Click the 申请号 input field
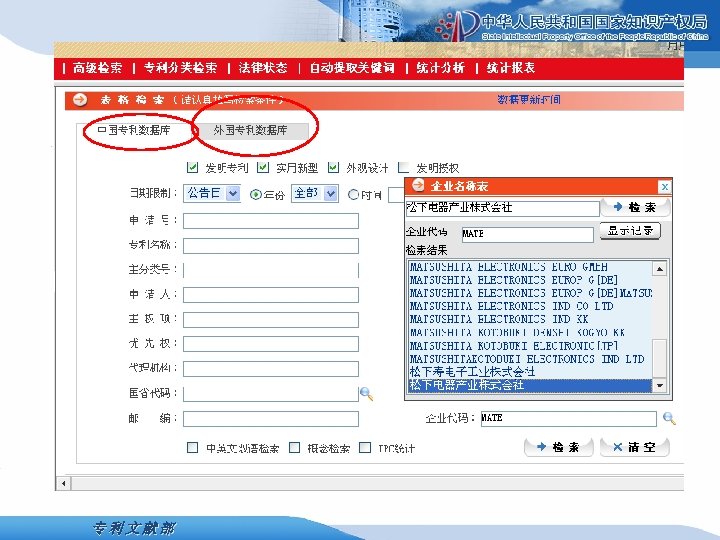Screen dimensions: 720x540 tap(271, 221)
